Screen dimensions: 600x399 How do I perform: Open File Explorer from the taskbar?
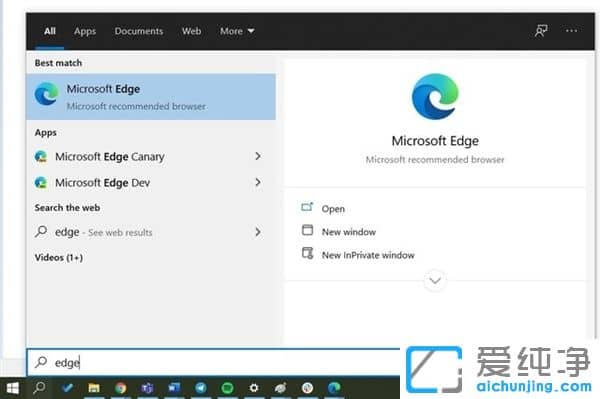tap(94, 388)
